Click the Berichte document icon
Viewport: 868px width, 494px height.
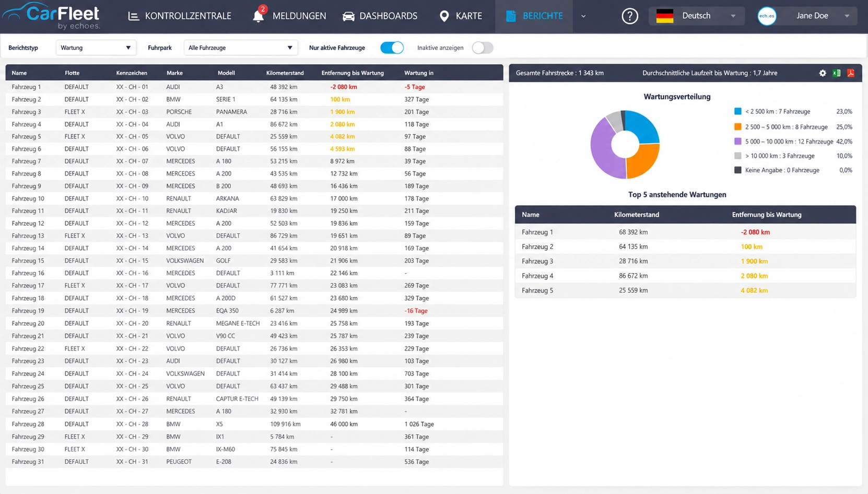(x=511, y=16)
